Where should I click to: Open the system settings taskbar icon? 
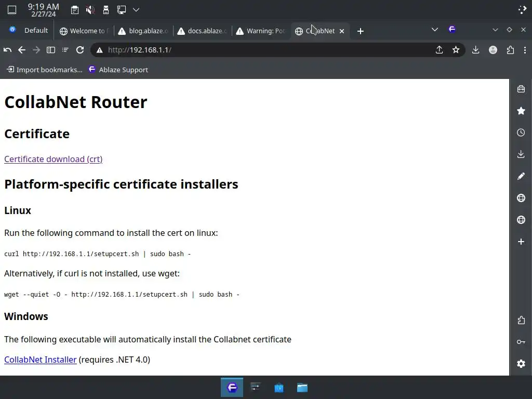coord(256,388)
